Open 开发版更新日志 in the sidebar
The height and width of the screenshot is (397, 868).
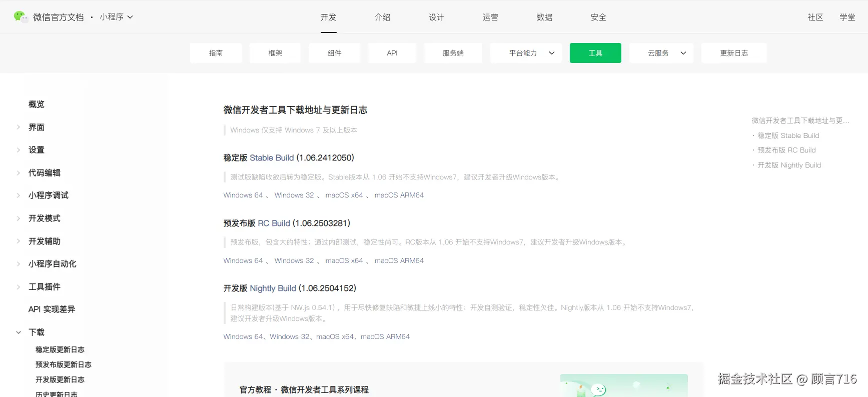click(x=60, y=379)
